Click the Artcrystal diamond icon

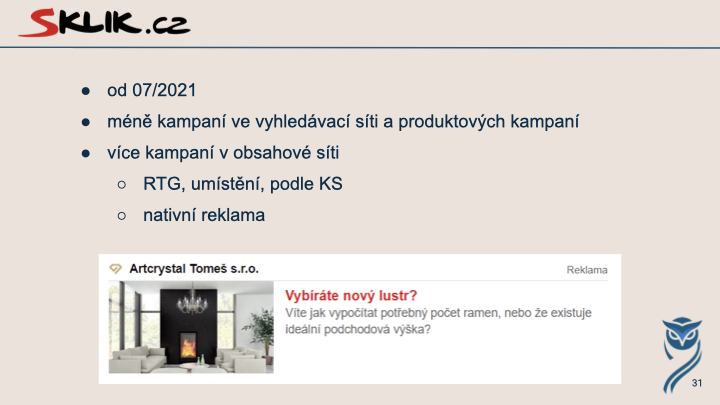pyautogui.click(x=115, y=269)
